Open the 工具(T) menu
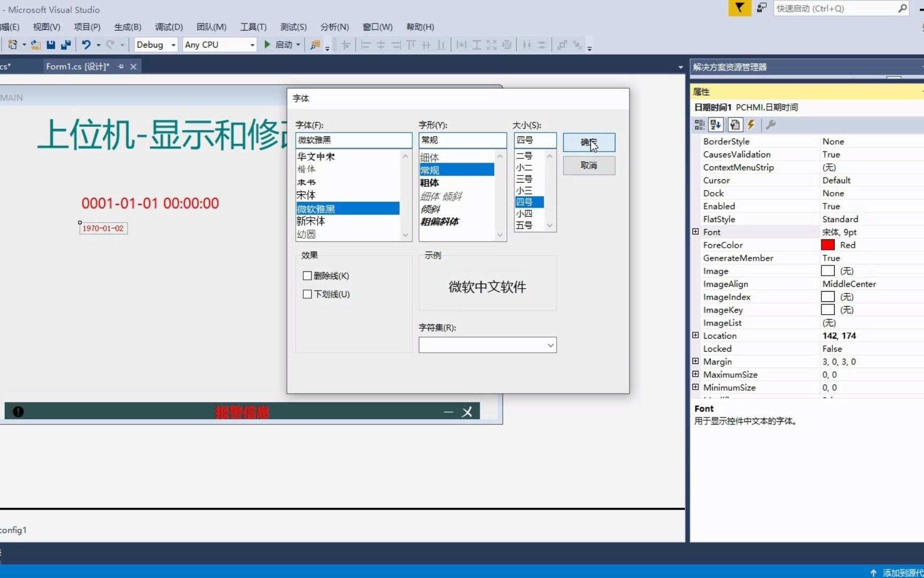The image size is (924, 578). tap(253, 27)
